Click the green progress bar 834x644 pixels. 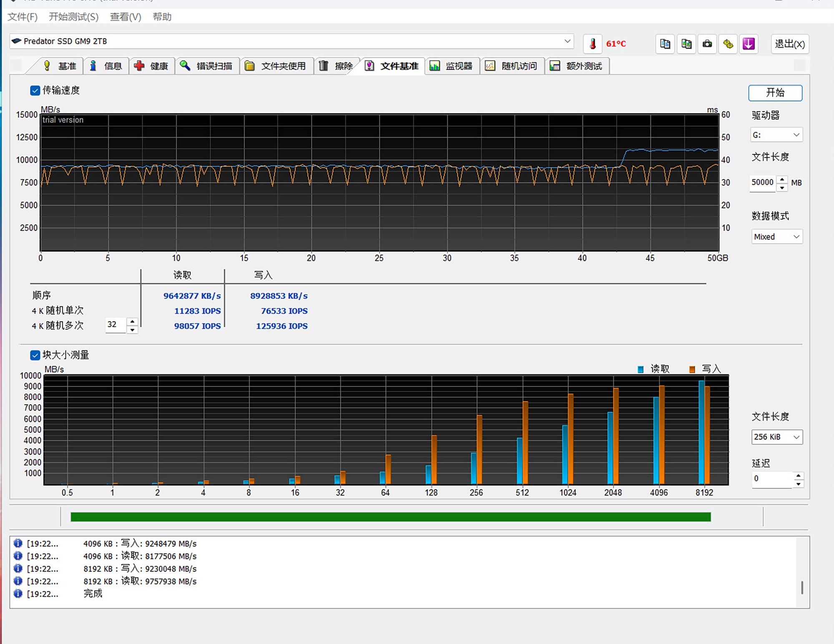pyautogui.click(x=390, y=517)
